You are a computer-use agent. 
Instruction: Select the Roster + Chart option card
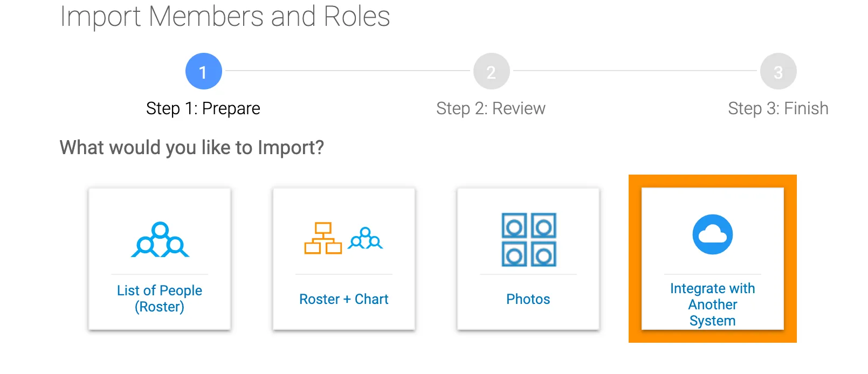click(x=343, y=259)
